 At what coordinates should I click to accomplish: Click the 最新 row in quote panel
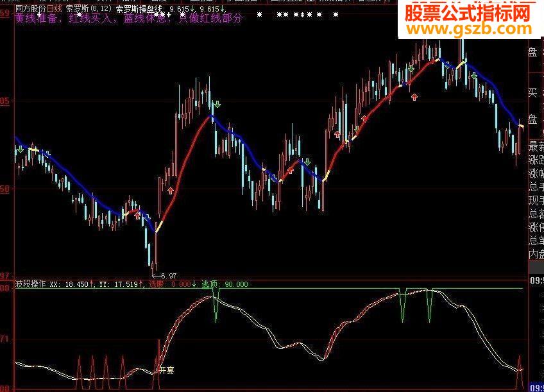coord(536,146)
